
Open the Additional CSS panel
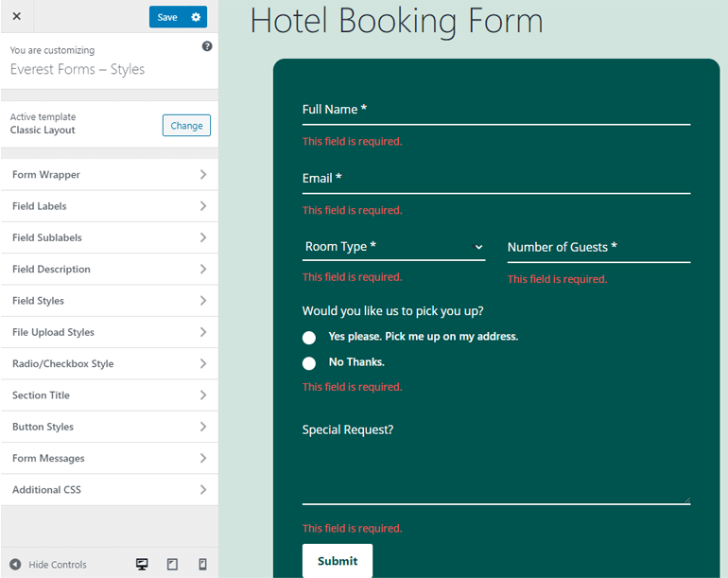click(x=109, y=490)
